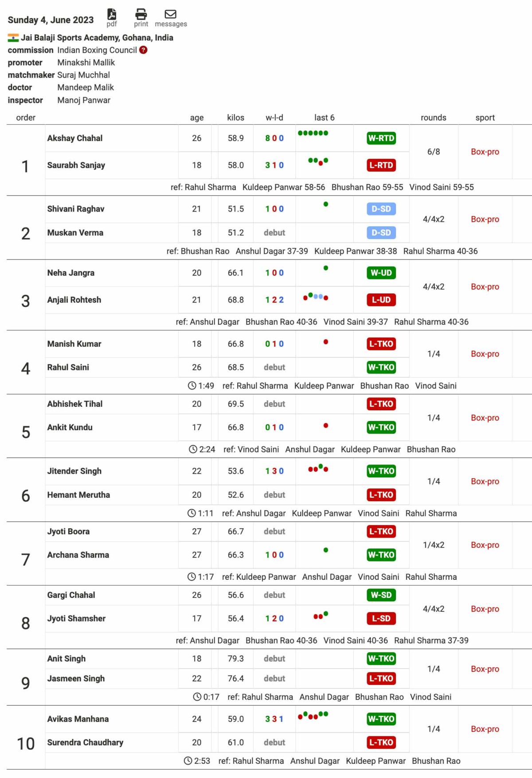Screen dimensions: 532x778
Task: Click the clock icon beside 1:49
Action: pos(192,386)
